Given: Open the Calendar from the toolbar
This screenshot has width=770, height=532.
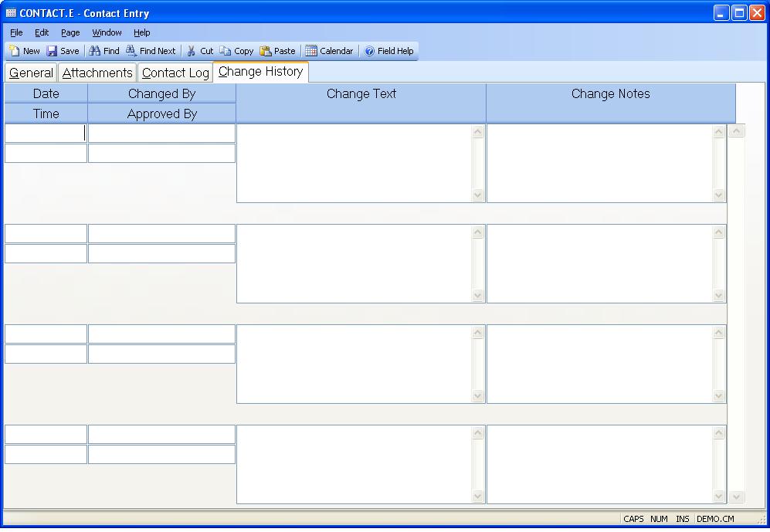Looking at the screenshot, I should tap(311, 51).
